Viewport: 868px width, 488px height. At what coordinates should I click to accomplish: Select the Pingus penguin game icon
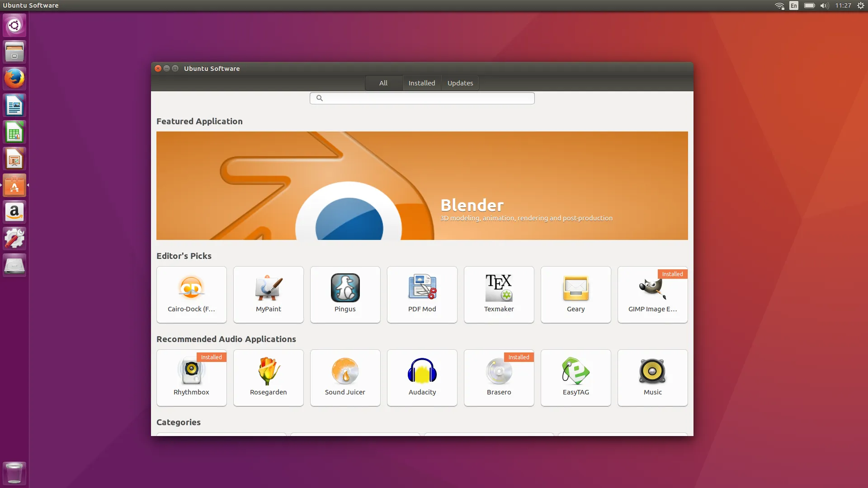pyautogui.click(x=345, y=288)
